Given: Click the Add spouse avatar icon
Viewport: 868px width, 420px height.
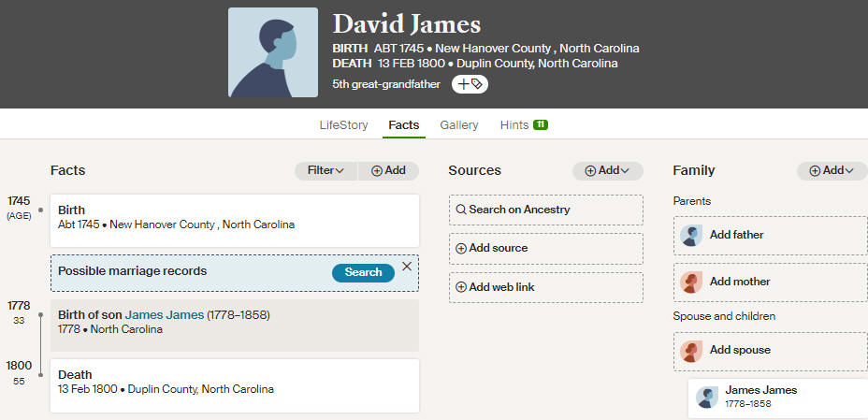Looking at the screenshot, I should 691,351.
